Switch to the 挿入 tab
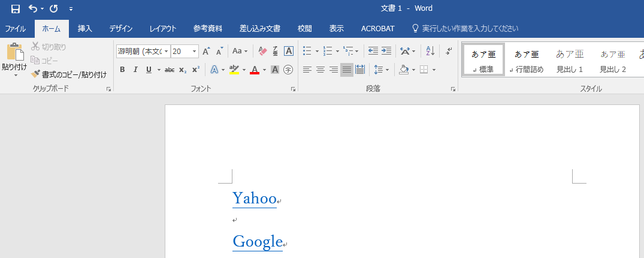Viewport: 644px width, 258px height. [x=84, y=28]
